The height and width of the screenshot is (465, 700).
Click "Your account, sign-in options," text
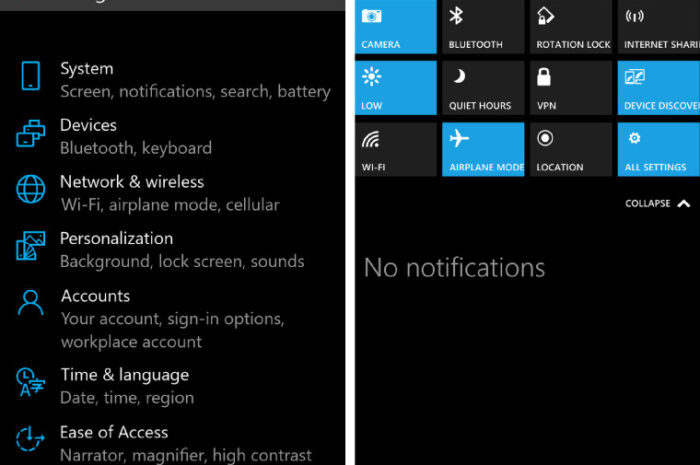click(173, 319)
